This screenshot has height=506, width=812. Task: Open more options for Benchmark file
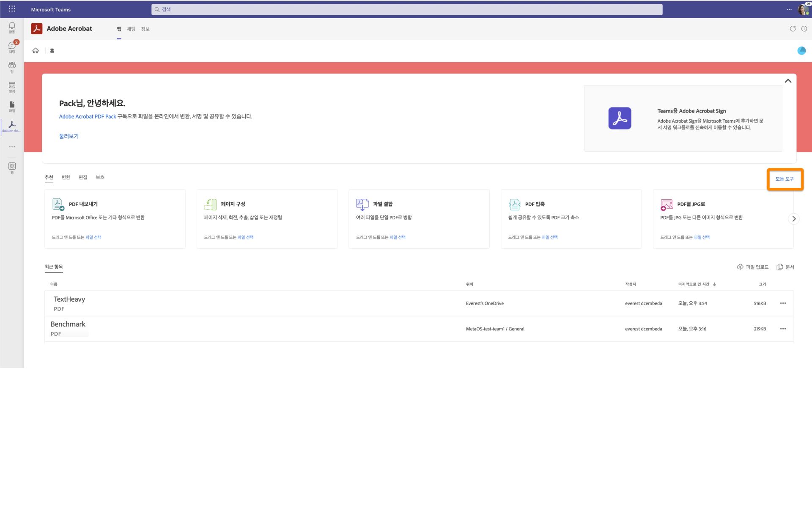783,329
